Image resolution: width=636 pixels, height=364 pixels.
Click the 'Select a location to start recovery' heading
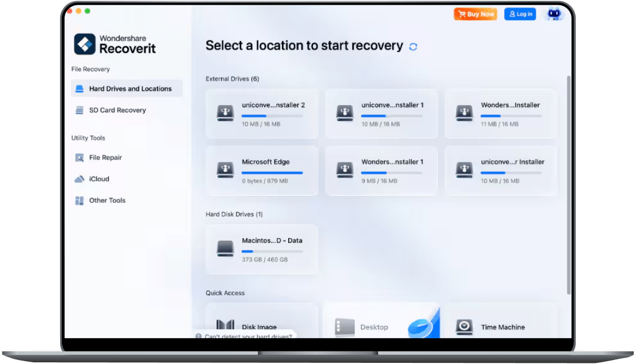[x=304, y=46]
